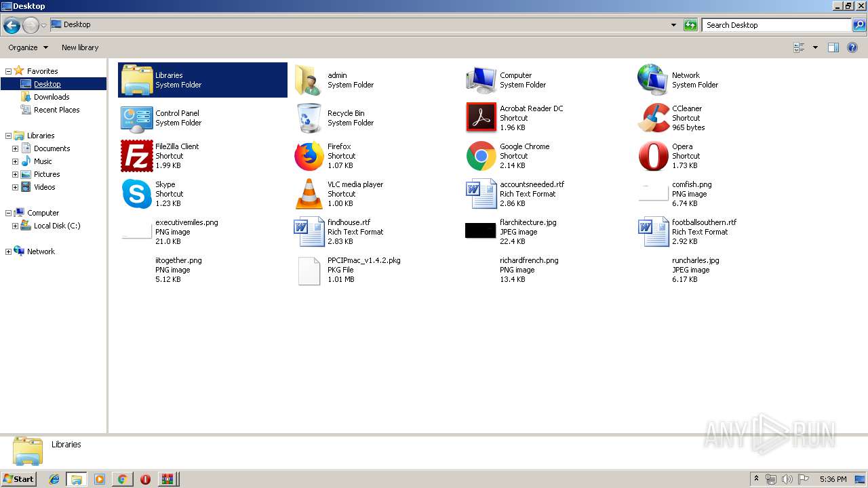Open the Help question mark icon
The width and height of the screenshot is (868, 488).
coord(852,47)
